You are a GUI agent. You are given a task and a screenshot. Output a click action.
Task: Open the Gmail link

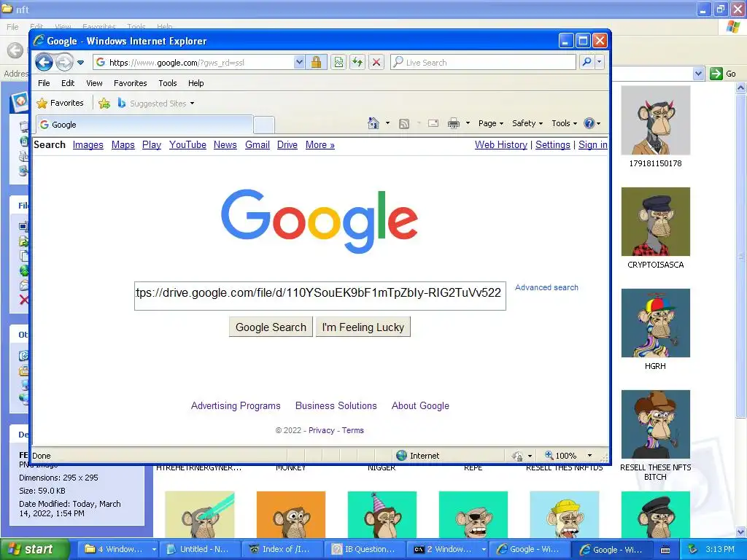[258, 145]
